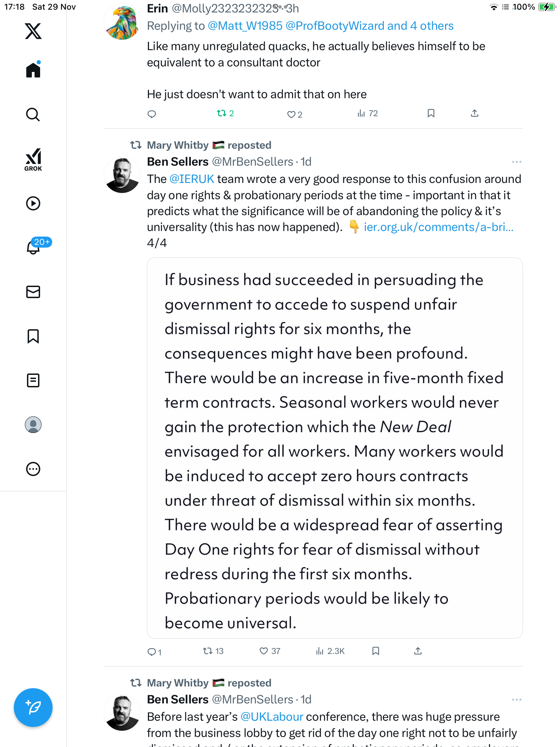Open the @IERUK mention link
560x747 pixels.
tap(192, 179)
